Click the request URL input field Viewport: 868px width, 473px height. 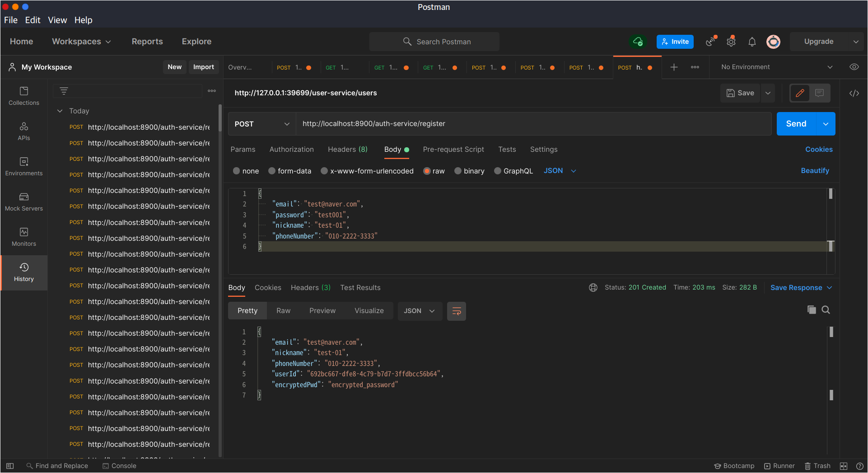pyautogui.click(x=533, y=124)
